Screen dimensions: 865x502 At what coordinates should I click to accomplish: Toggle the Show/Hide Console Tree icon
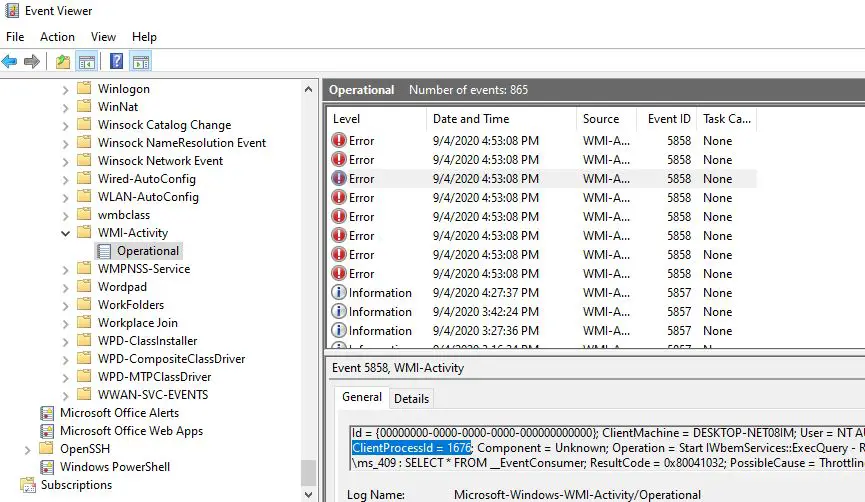[x=87, y=62]
